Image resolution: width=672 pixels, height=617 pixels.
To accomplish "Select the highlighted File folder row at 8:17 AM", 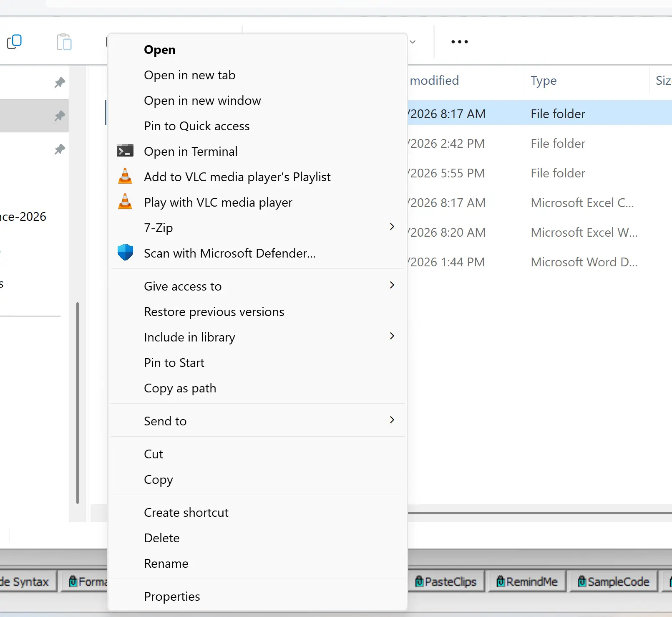I will 540,113.
